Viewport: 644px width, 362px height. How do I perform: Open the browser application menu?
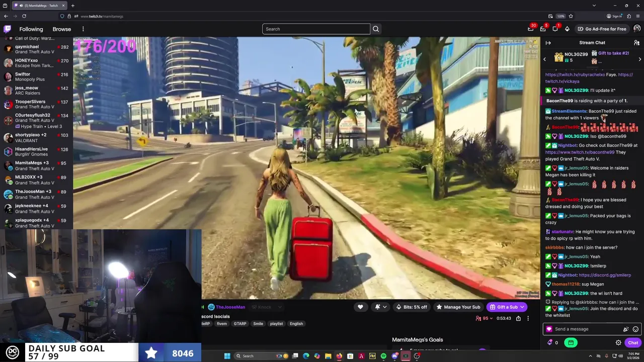(638, 16)
